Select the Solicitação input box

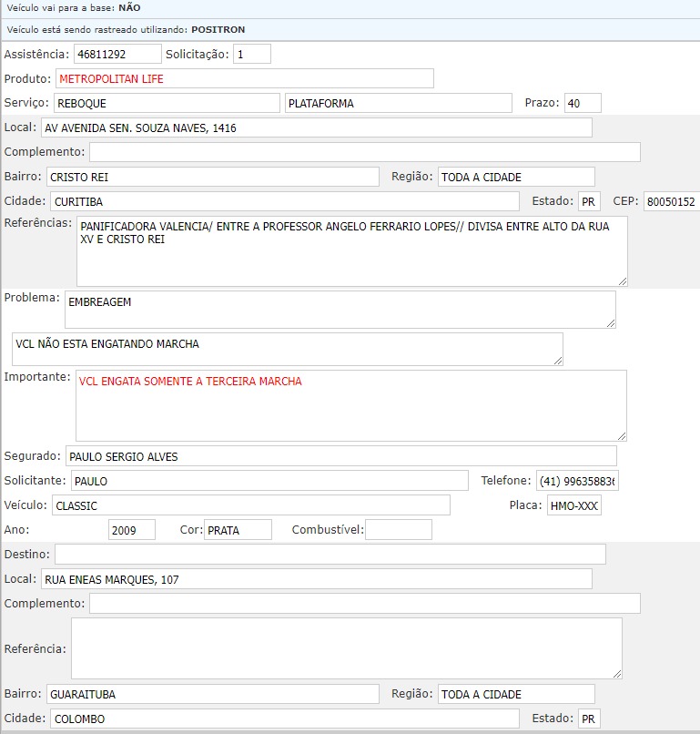(252, 54)
